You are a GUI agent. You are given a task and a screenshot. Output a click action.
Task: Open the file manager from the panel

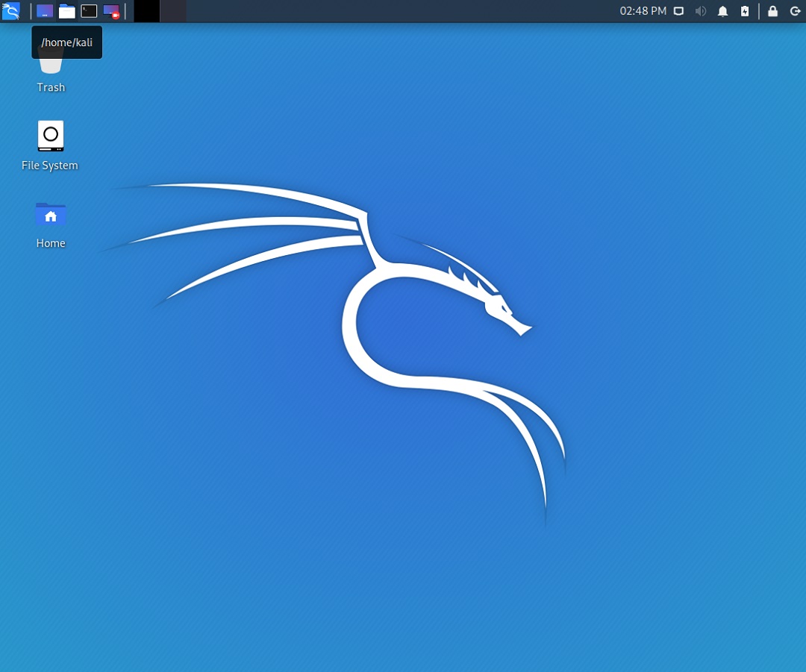point(67,10)
